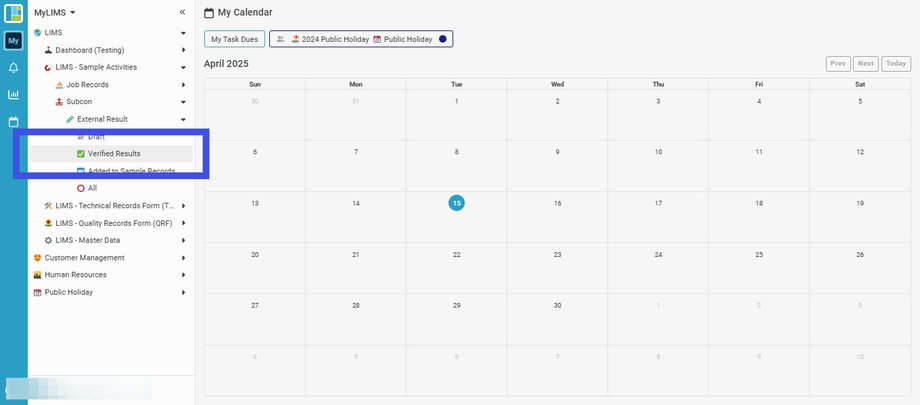Open the Job Records menu item
The image size is (920, 405).
(87, 85)
